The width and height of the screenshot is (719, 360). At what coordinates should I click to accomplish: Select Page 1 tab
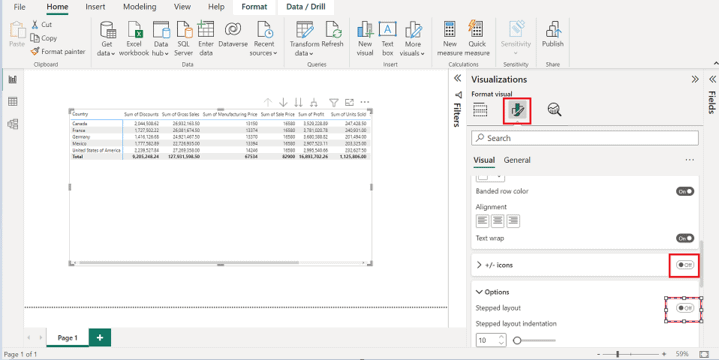pos(67,338)
